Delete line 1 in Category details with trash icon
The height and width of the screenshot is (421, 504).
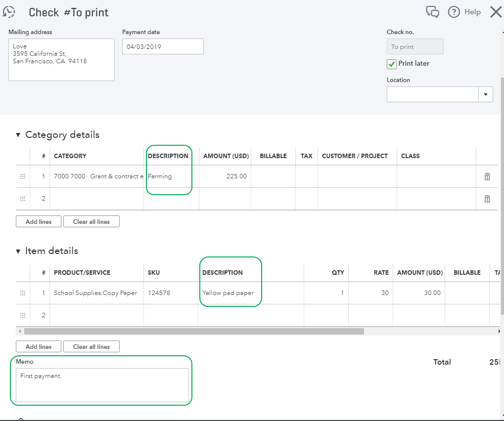point(487,176)
